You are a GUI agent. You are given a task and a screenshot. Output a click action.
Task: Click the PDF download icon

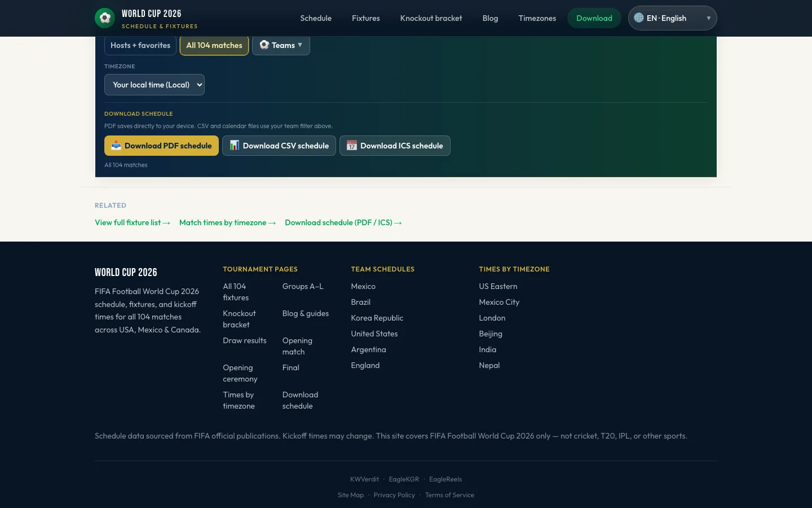116,146
